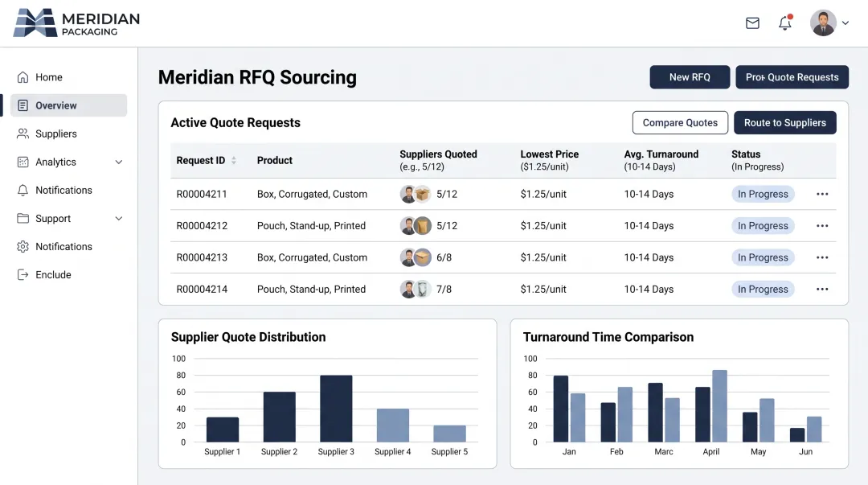Click the sidebar gear icon
Viewport: 868px width, 485px height.
[x=23, y=247]
